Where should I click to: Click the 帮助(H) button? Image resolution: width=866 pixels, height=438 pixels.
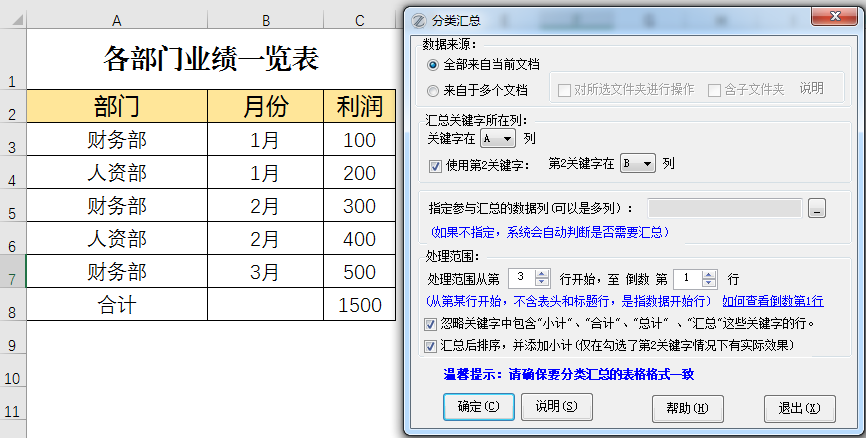point(687,408)
